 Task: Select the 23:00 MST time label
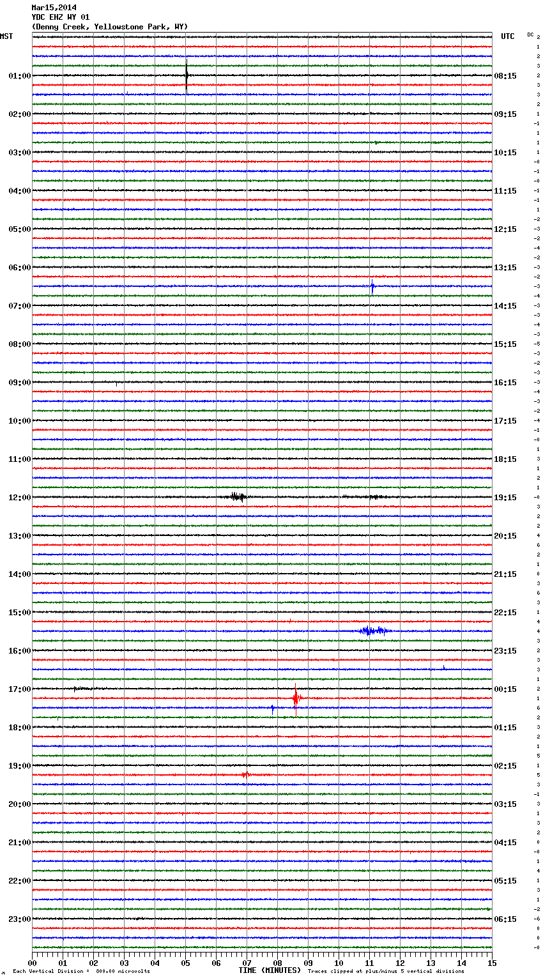(x=20, y=919)
